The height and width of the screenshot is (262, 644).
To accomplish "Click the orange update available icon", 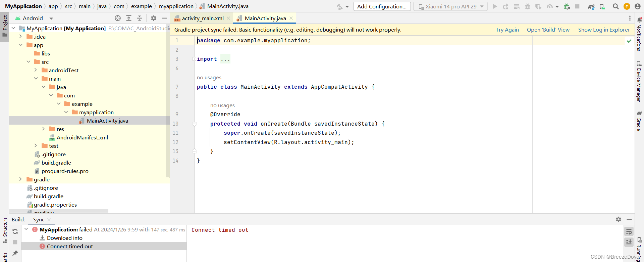I will coord(627,6).
